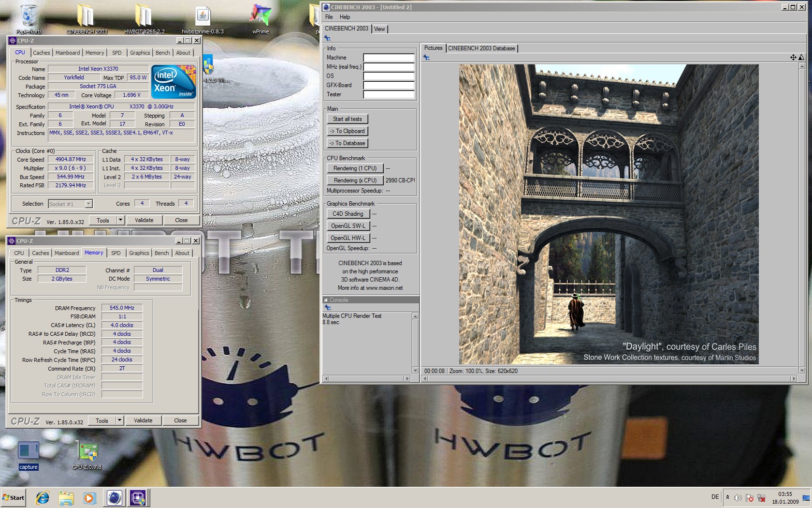Click the Intel Xeon inside logo in CPU-Z

[174, 81]
